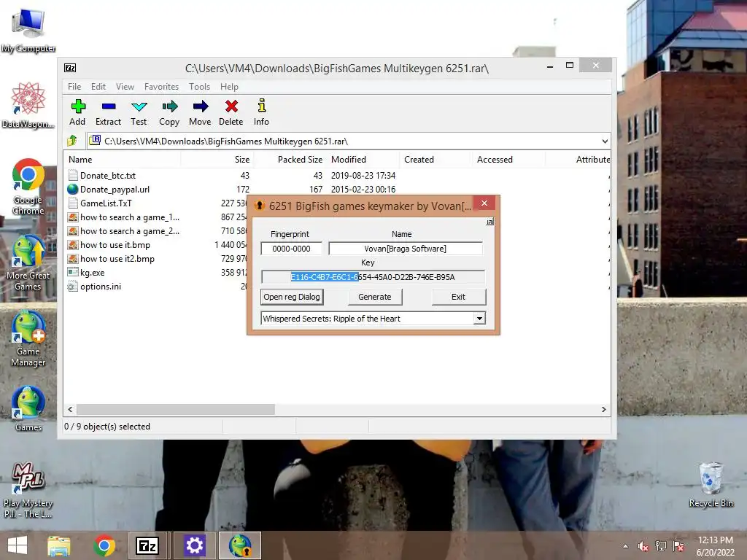
Task: Select the GameList.TxT file
Action: [x=106, y=203]
